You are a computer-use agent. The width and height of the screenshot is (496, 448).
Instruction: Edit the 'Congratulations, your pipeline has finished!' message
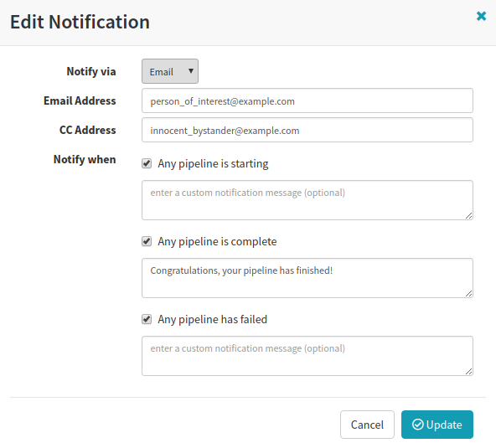pos(307,278)
